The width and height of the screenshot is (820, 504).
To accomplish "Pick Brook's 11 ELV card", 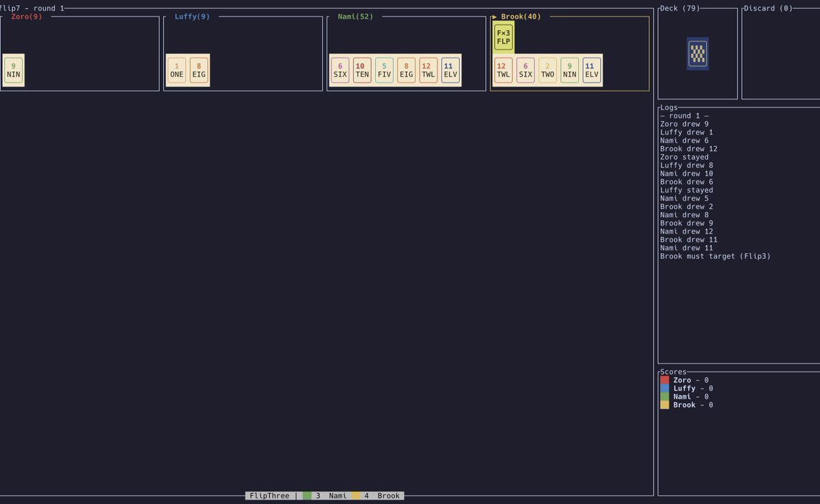I will pyautogui.click(x=592, y=70).
